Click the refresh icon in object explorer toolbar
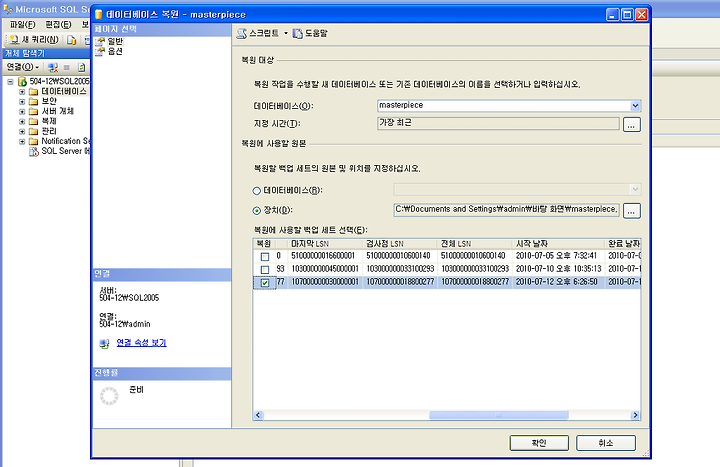This screenshot has width=720, height=467. pyautogui.click(x=81, y=68)
